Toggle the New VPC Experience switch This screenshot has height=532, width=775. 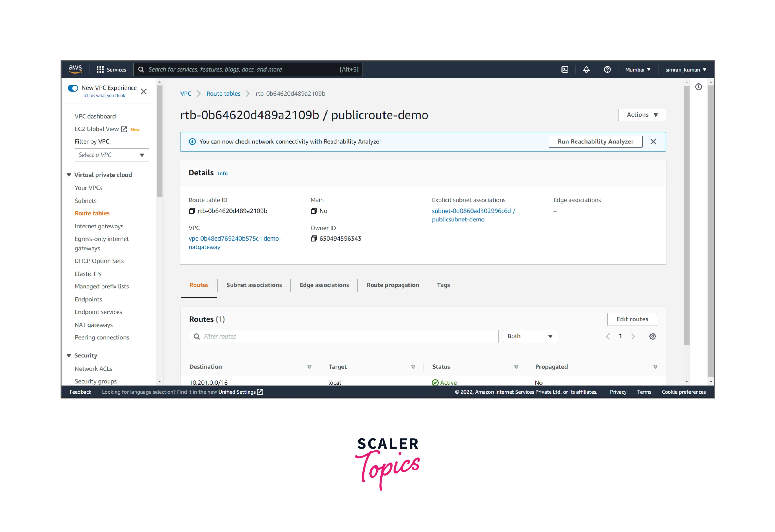pos(73,88)
